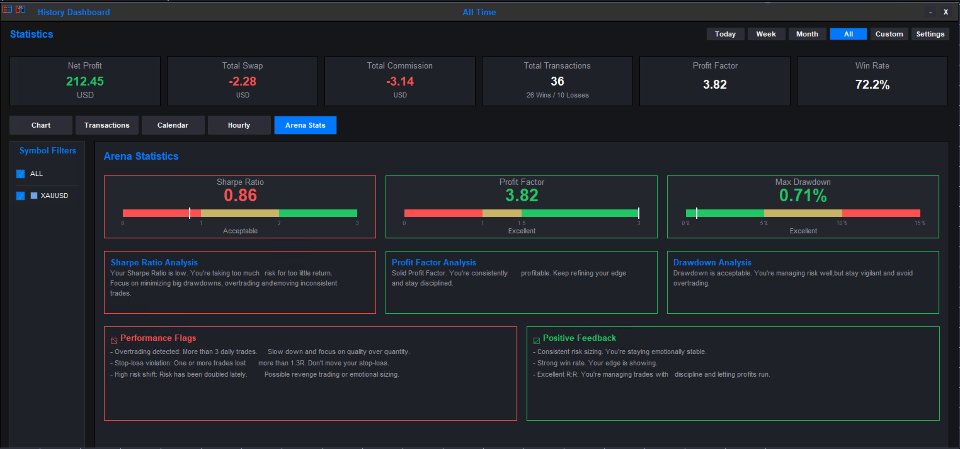Click the red Performance Flags icon
This screenshot has width=960, height=449.
[114, 340]
